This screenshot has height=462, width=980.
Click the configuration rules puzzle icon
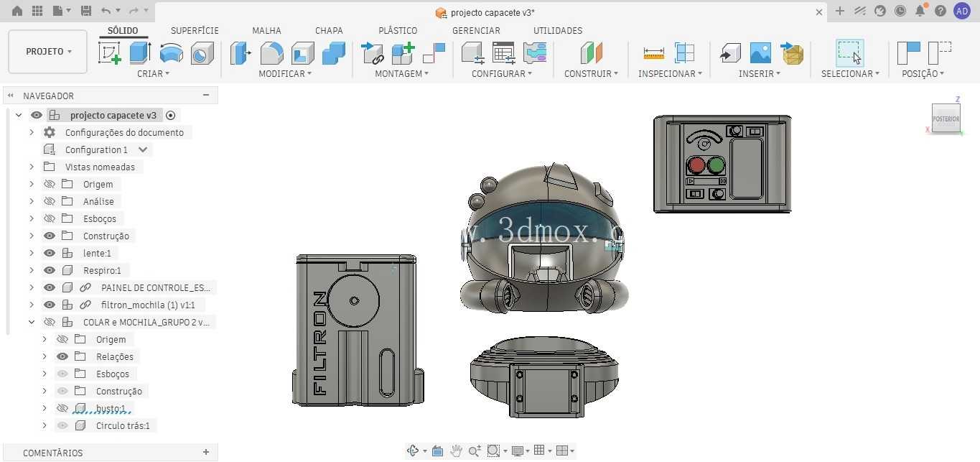click(x=535, y=53)
